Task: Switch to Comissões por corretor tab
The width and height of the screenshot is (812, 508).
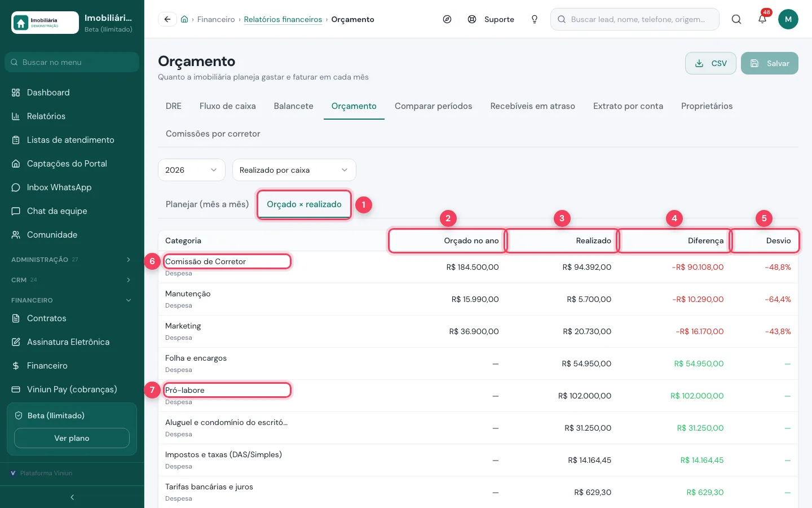Action: coord(213,134)
